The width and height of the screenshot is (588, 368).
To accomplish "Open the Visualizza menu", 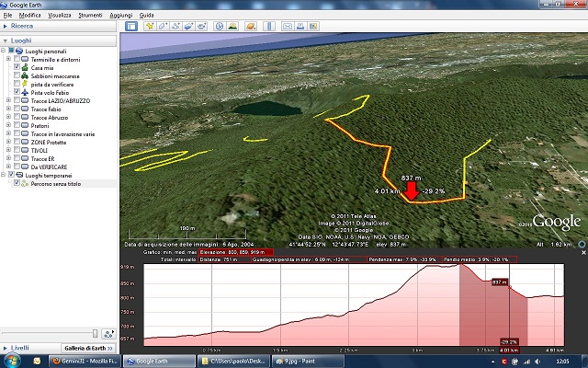I will [x=59, y=15].
